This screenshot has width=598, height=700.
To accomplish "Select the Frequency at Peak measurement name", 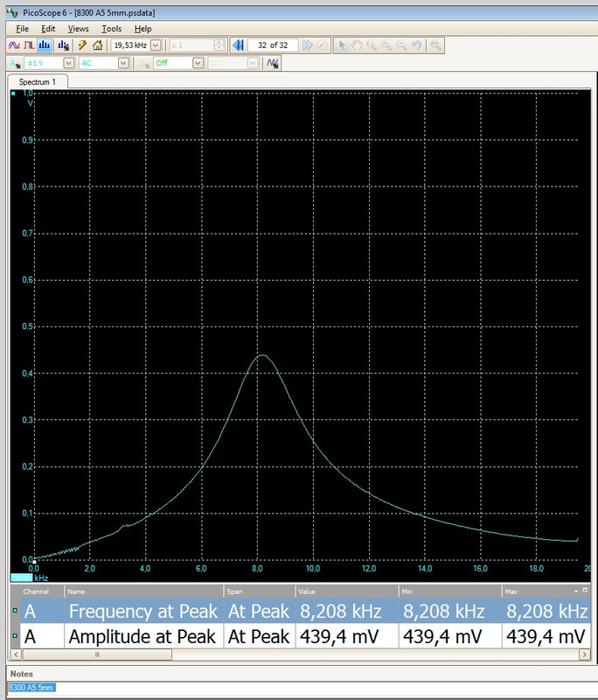I will (143, 611).
